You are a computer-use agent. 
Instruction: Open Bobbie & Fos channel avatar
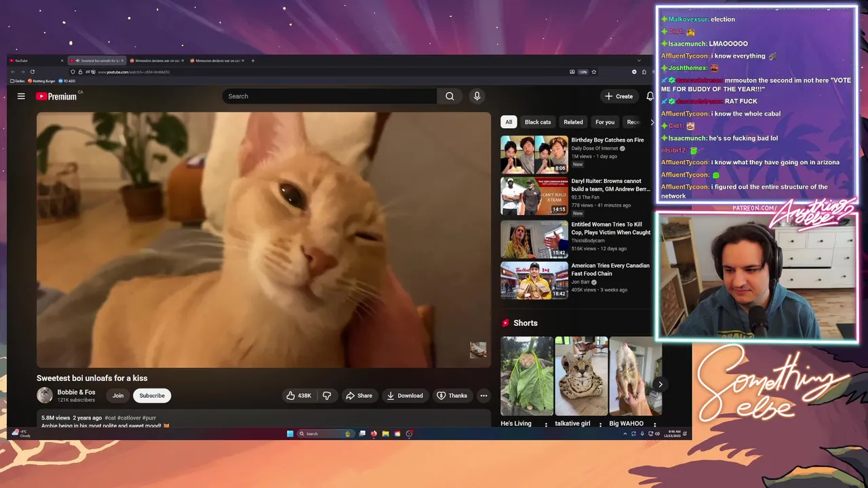pos(45,396)
